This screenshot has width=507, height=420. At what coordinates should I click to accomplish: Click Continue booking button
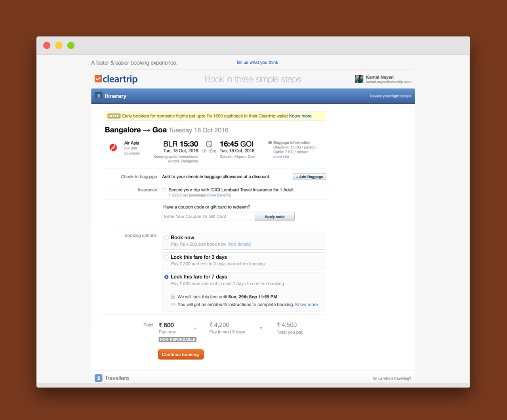[x=181, y=355]
